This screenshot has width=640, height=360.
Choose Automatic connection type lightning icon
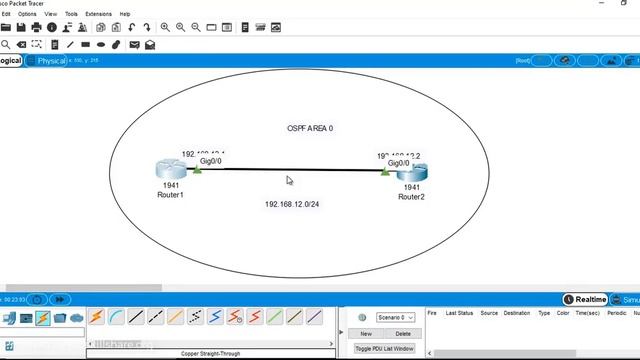[x=97, y=317]
